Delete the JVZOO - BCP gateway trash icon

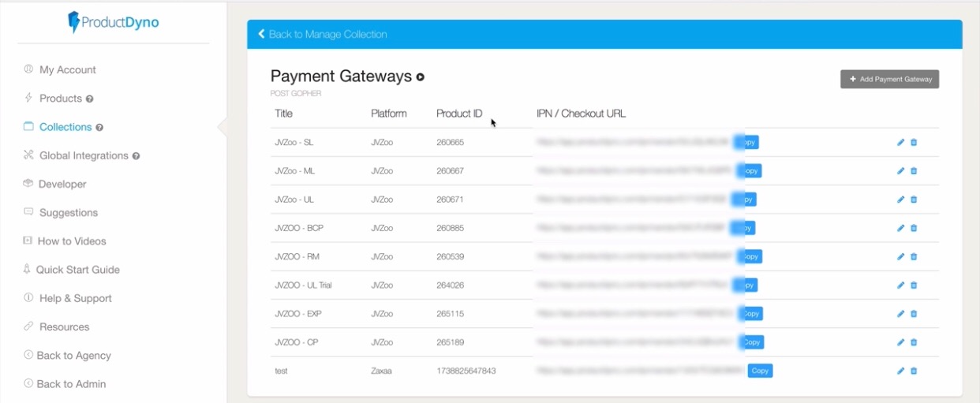(x=914, y=228)
